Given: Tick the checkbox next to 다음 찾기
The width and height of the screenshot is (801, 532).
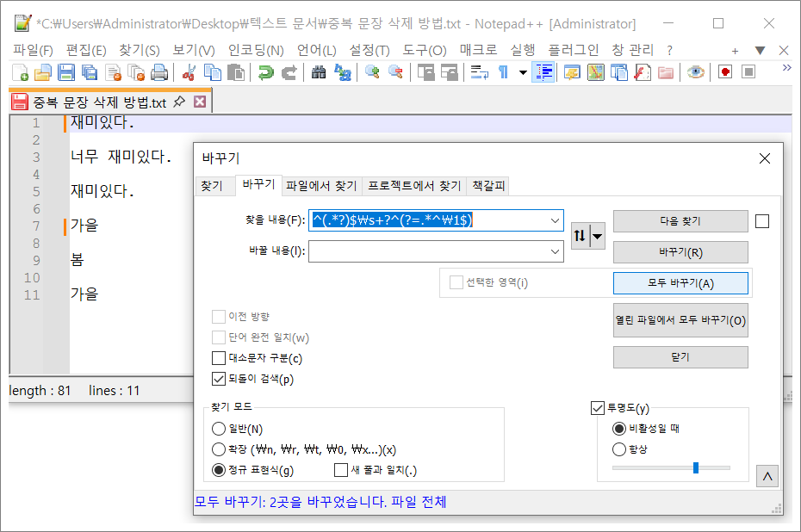Looking at the screenshot, I should (x=762, y=221).
